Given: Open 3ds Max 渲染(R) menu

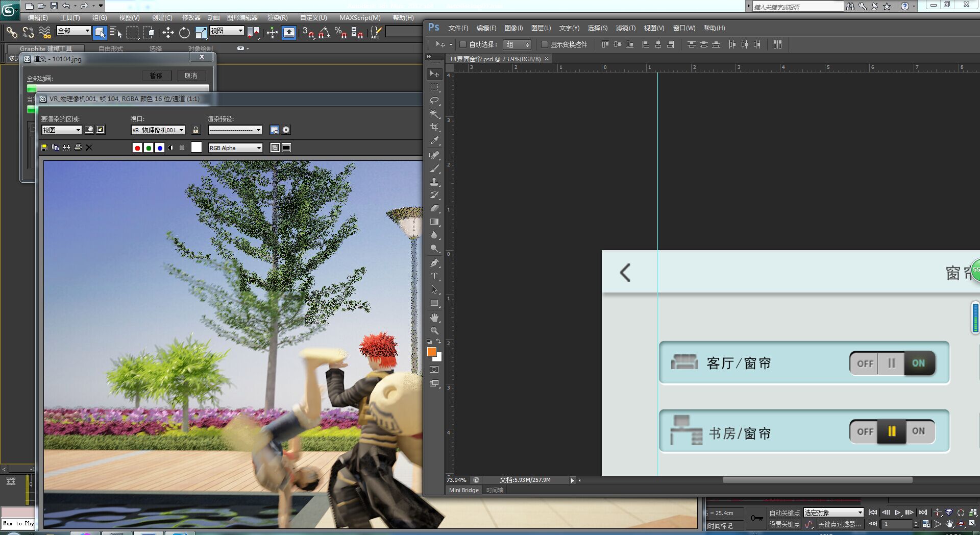Looking at the screenshot, I should pos(277,17).
